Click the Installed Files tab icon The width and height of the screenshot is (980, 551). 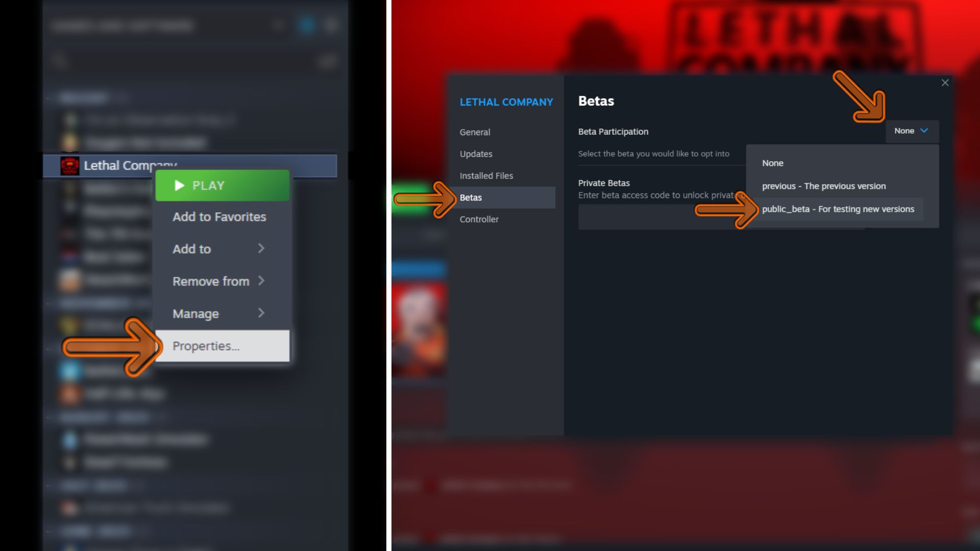coord(485,176)
